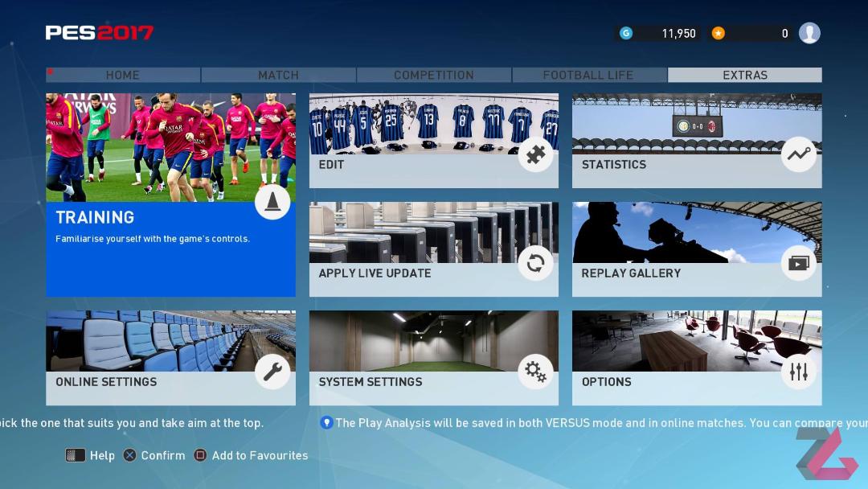Click the Apply Live Update refresh icon
This screenshot has width=868, height=489.
click(535, 263)
